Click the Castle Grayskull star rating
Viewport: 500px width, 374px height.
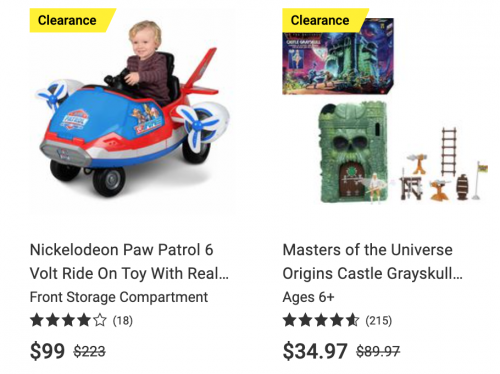coord(321,321)
